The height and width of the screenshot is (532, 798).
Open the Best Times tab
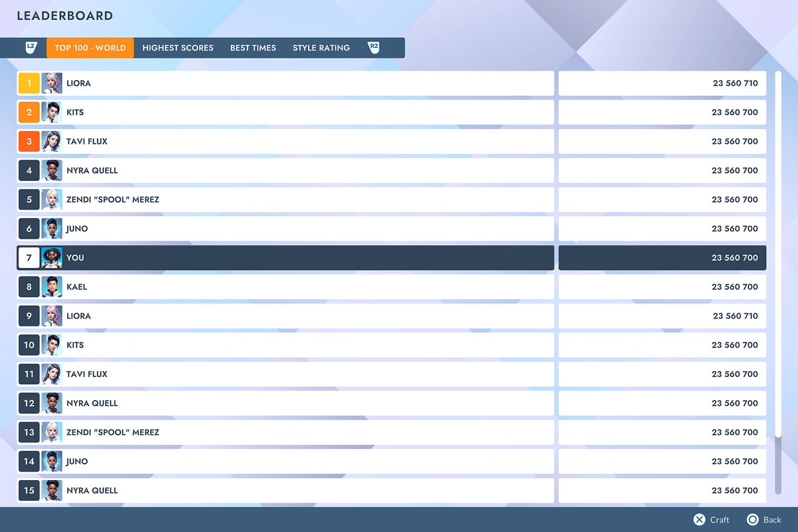253,47
